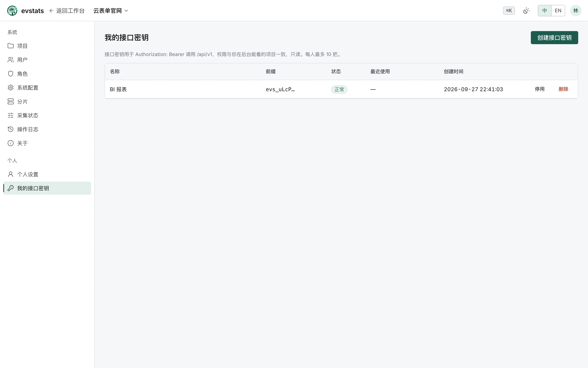Click the 用户 people icon
The height and width of the screenshot is (368, 588).
[10, 60]
